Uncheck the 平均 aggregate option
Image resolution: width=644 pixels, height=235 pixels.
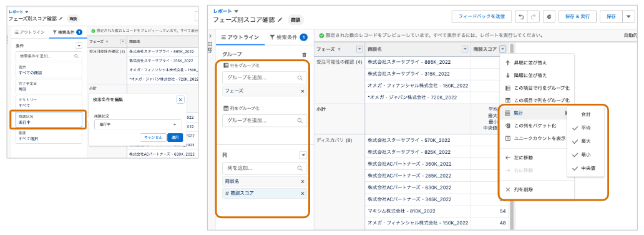pos(585,127)
